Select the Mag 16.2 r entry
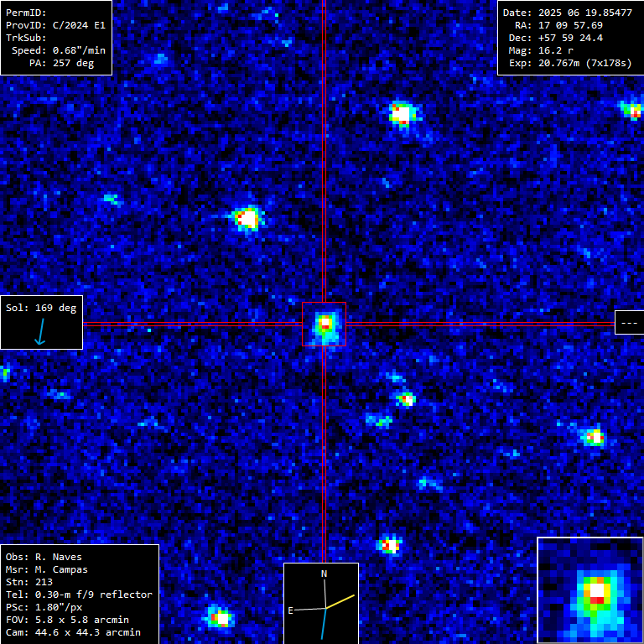 (541, 50)
